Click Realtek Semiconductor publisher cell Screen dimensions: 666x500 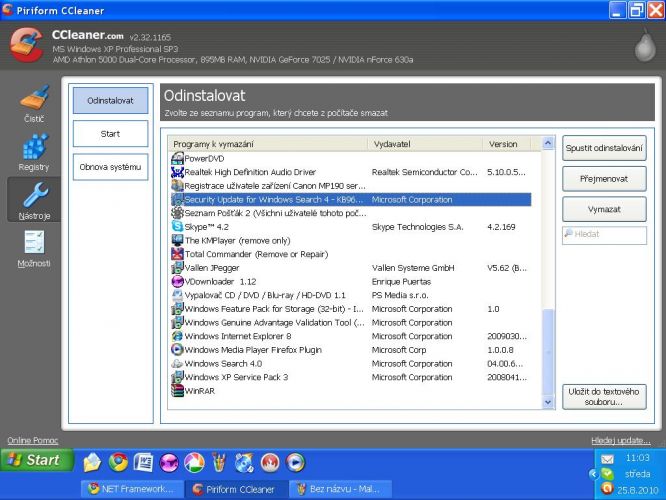pos(425,172)
